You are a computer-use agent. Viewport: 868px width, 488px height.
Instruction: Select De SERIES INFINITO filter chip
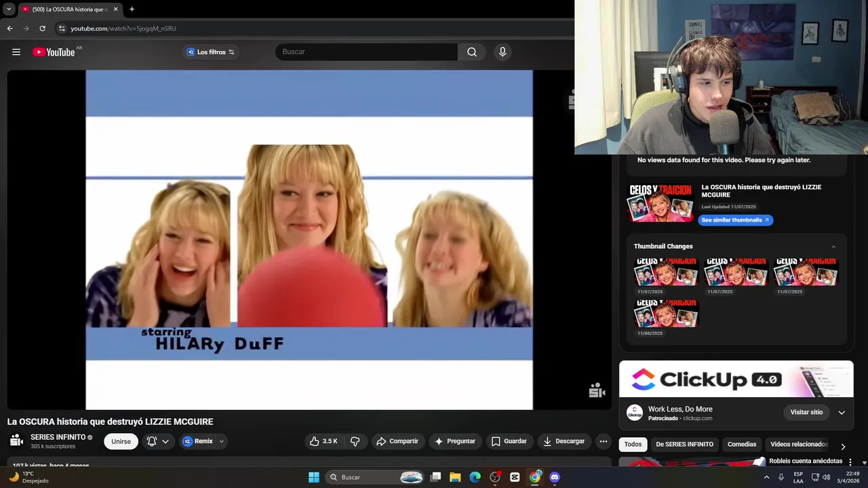pyautogui.click(x=684, y=445)
